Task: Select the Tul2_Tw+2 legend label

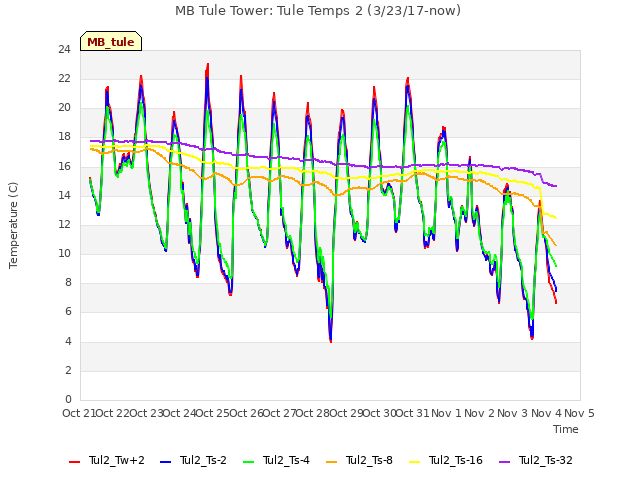Action: pyautogui.click(x=117, y=460)
